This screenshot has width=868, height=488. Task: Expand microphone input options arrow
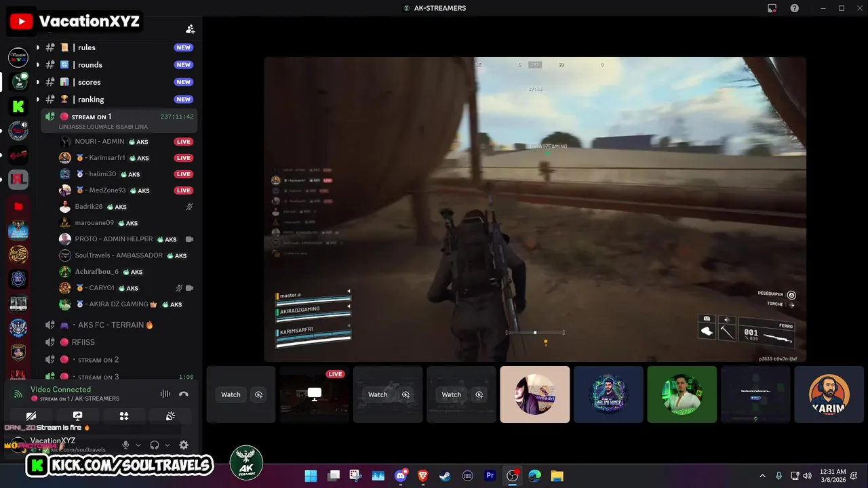click(138, 445)
